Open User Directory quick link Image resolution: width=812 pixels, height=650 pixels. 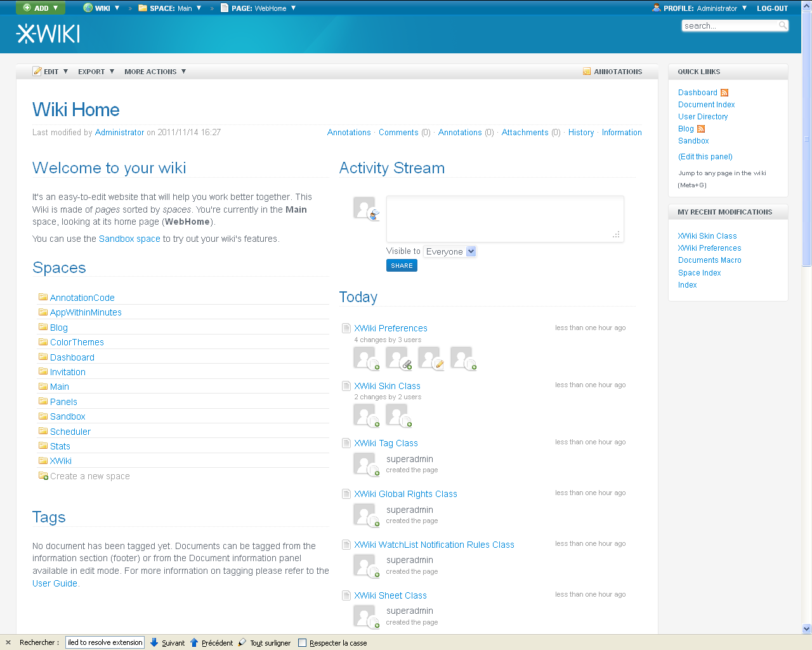point(703,117)
